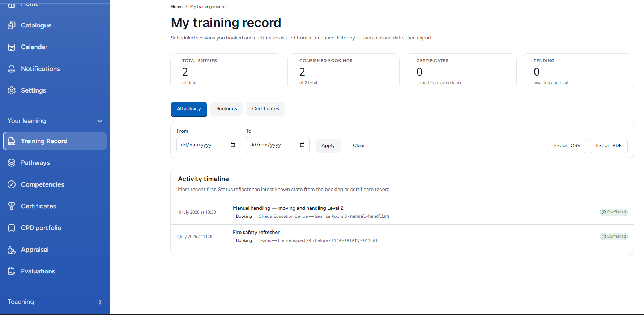Click the Notifications bell icon
The height and width of the screenshot is (315, 644).
tap(12, 69)
